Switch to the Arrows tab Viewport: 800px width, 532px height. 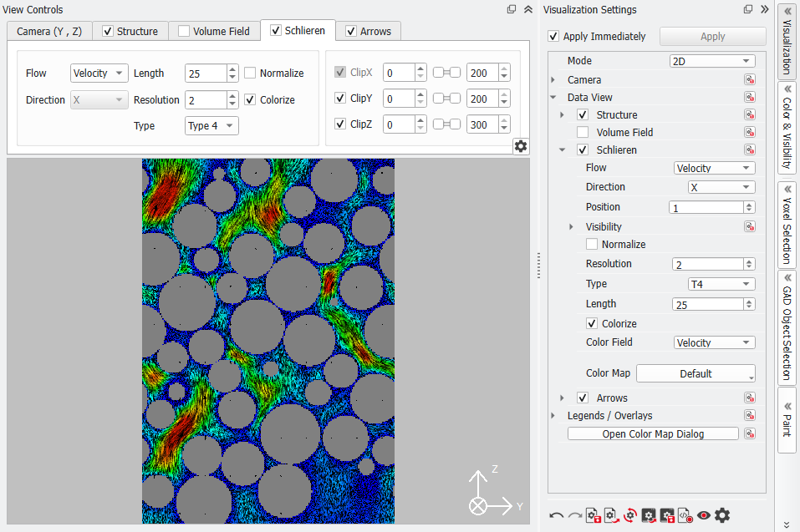click(x=369, y=31)
